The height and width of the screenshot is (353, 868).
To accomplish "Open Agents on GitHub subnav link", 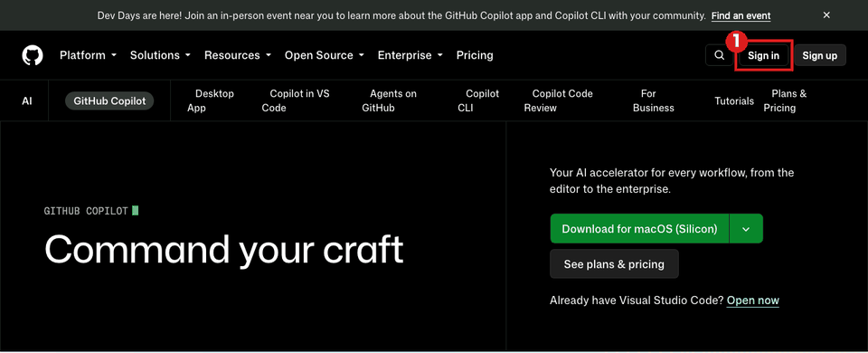I will pos(389,100).
